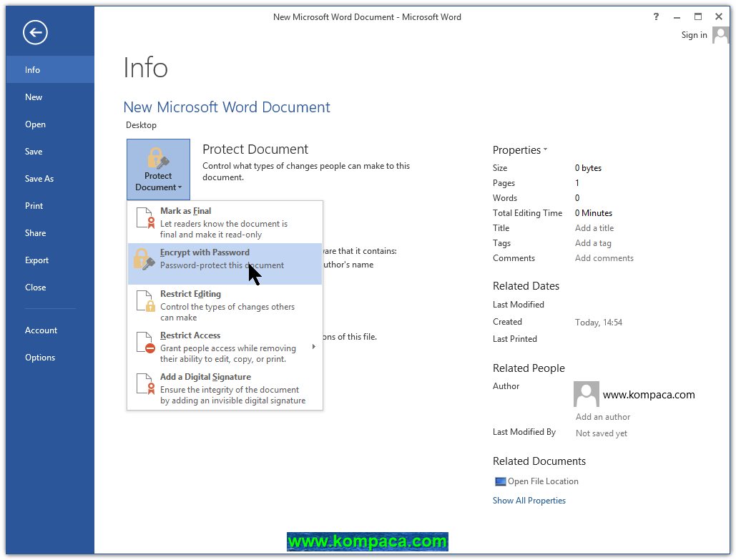Maximize the Word window
The width and height of the screenshot is (736, 560).
pos(698,16)
